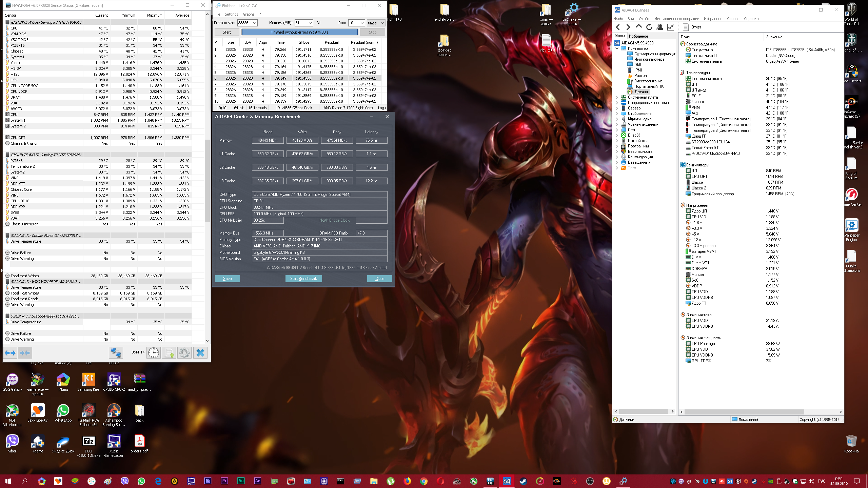This screenshot has height=488, width=868.
Task: Open HWiNFO logging file icon
Action: [169, 353]
